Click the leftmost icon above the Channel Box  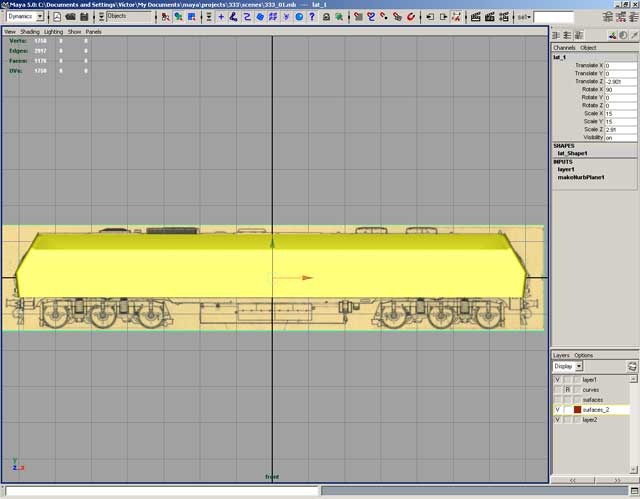point(557,35)
